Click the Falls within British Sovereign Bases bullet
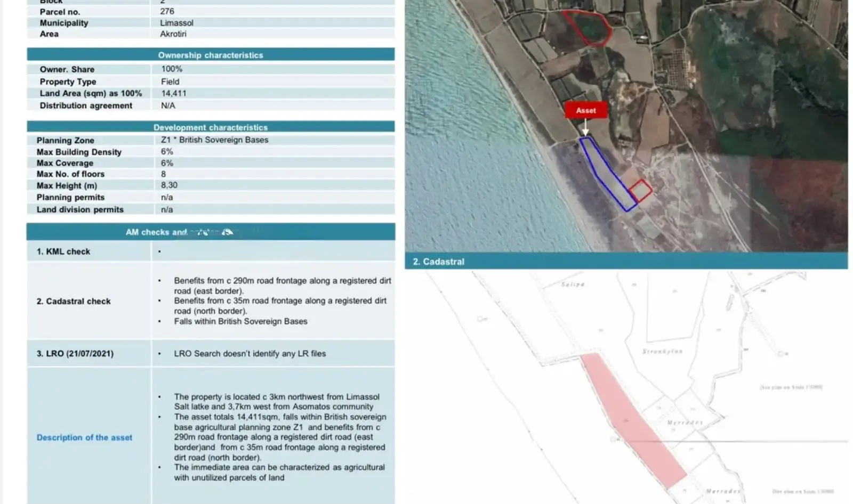853x504 pixels. (x=240, y=321)
